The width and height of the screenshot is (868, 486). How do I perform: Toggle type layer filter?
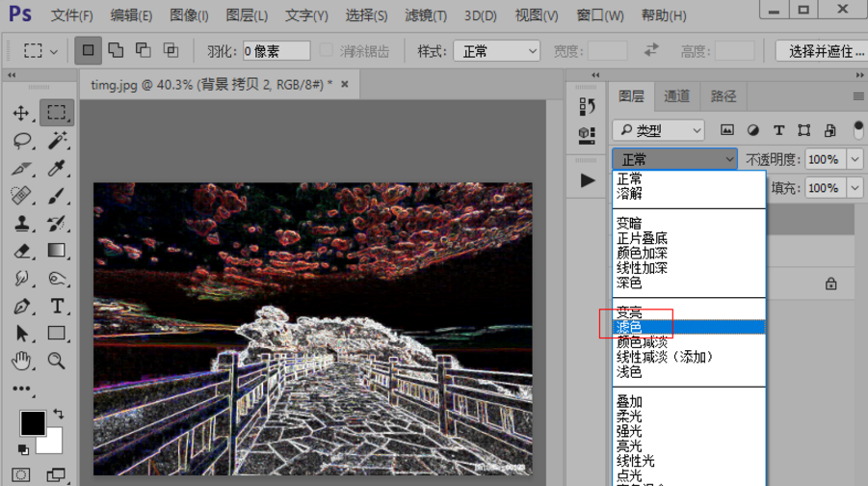pyautogui.click(x=778, y=130)
